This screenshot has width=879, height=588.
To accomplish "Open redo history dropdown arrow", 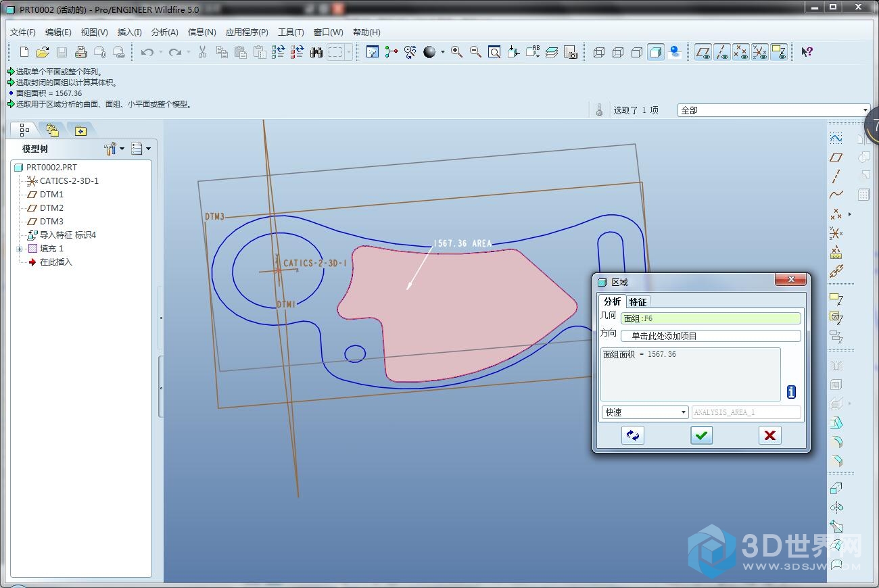I will tap(189, 52).
